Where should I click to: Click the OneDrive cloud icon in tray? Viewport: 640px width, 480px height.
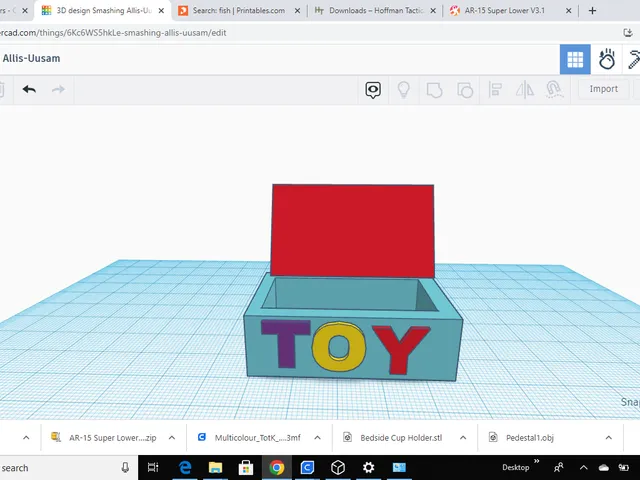(x=604, y=468)
